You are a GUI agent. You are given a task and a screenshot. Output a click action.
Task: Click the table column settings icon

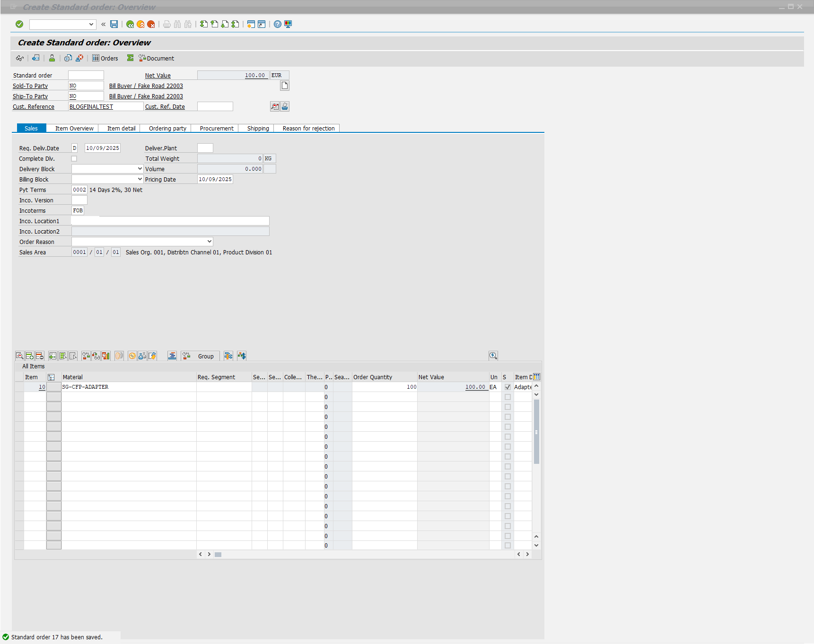536,377
